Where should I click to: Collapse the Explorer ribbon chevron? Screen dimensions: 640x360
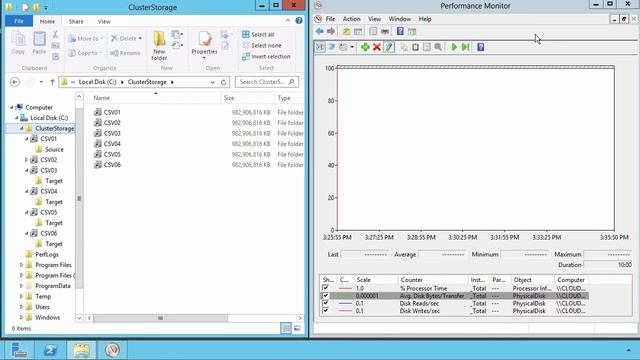[x=288, y=20]
